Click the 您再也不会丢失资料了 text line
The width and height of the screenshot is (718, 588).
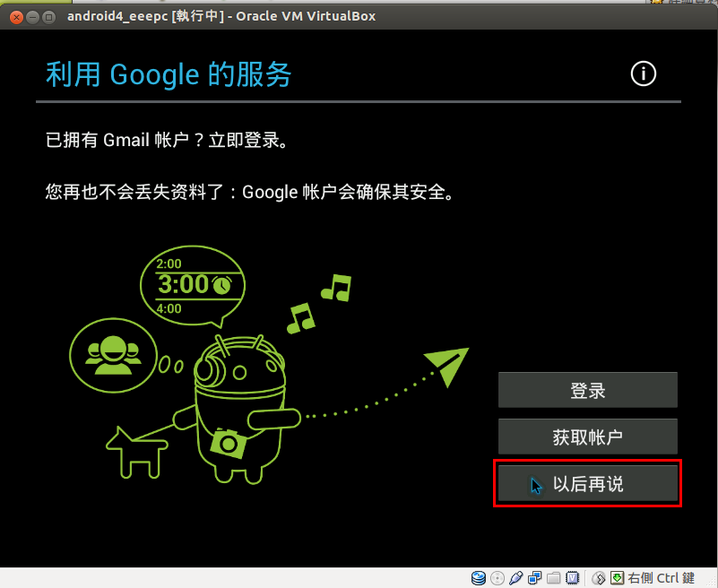click(249, 192)
